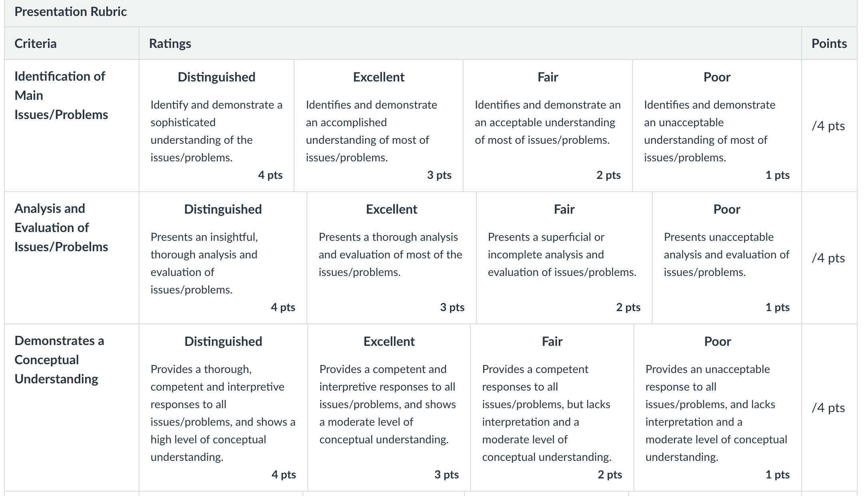Pick Excellent for Conceptual Understanding row
The image size is (868, 496).
pos(389,407)
